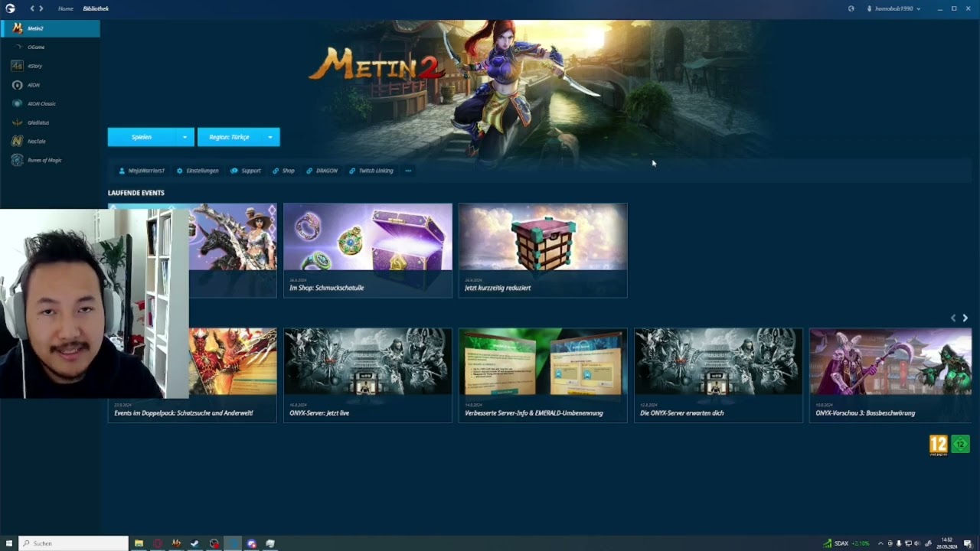Image resolution: width=980 pixels, height=551 pixels.
Task: Click the Spielen button
Action: 142,137
